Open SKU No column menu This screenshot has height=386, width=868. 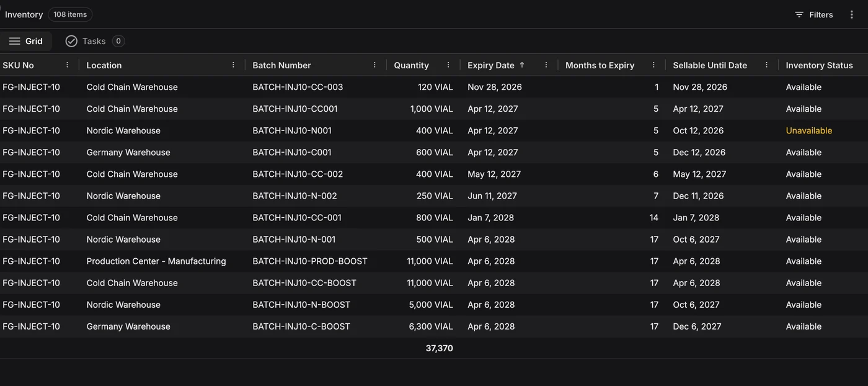68,65
